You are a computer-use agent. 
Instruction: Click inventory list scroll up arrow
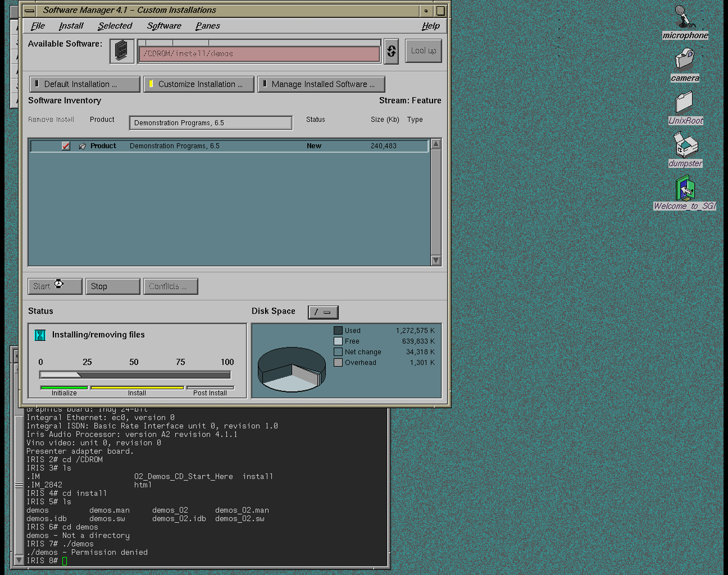[x=436, y=144]
